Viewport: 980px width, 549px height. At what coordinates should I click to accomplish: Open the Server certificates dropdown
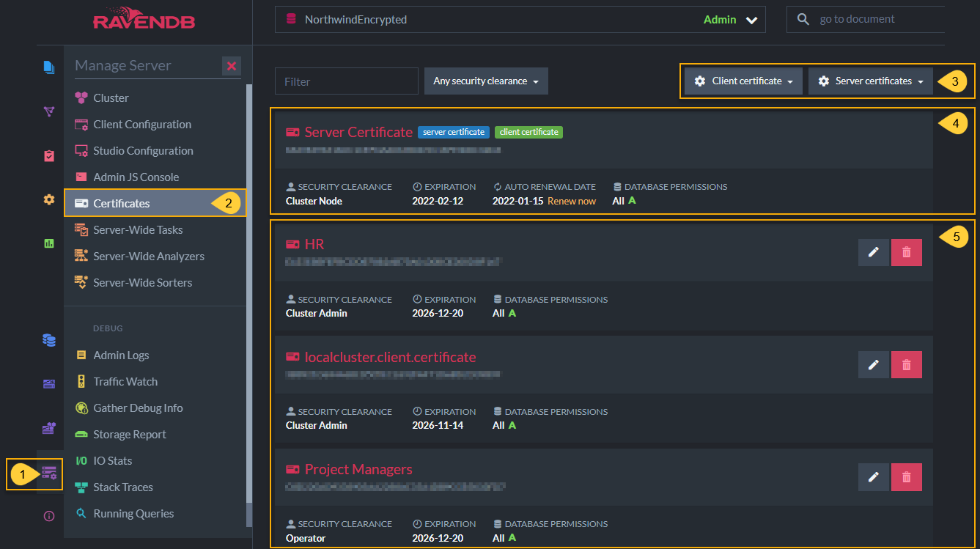(x=871, y=81)
